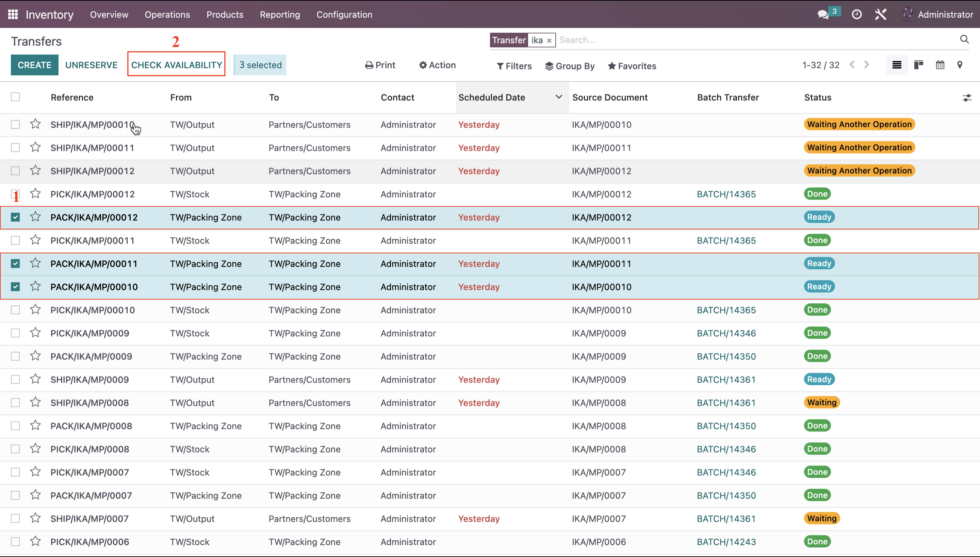This screenshot has width=980, height=557.
Task: Click the CREATE button
Action: click(x=34, y=65)
